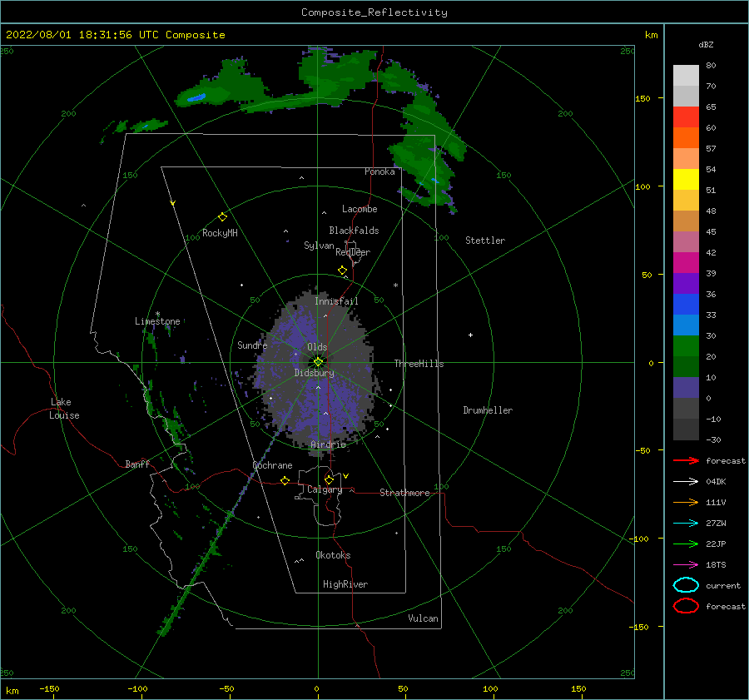Image resolution: width=749 pixels, height=700 pixels.
Task: Pick the light blue 30-33 dBZ swatch
Action: click(686, 325)
